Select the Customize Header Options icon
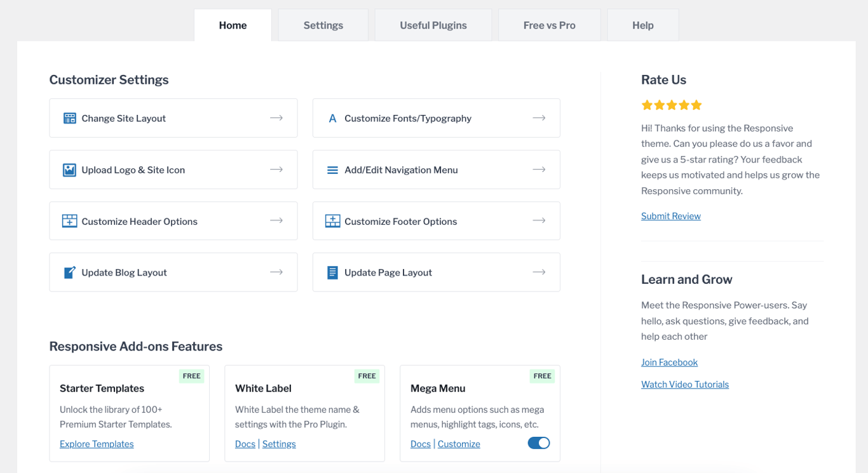This screenshot has height=473, width=868. point(69,220)
